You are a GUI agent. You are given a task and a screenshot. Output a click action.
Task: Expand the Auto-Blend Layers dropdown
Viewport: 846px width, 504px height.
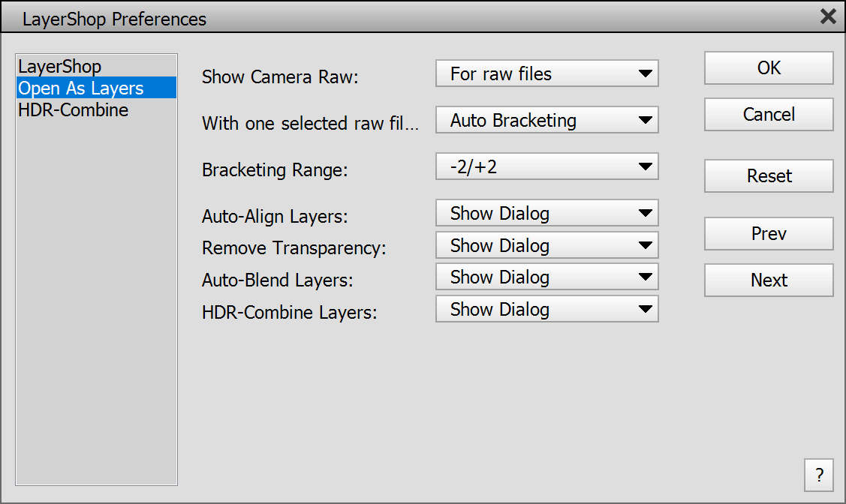[x=546, y=277]
